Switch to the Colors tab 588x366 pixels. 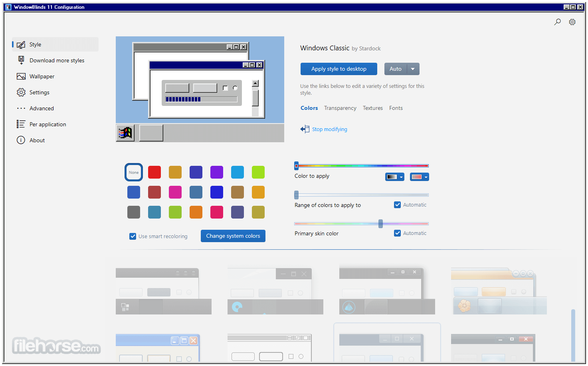(x=309, y=108)
